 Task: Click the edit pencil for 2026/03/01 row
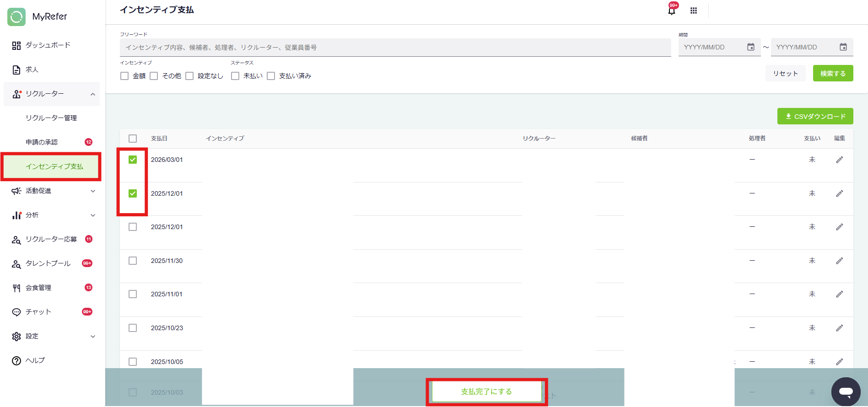pyautogui.click(x=839, y=160)
